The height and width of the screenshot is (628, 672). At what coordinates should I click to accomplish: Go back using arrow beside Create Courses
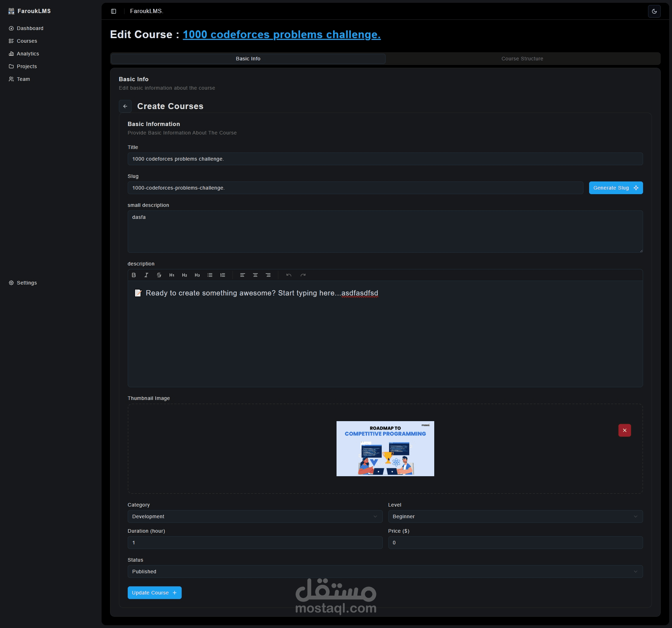tap(125, 106)
